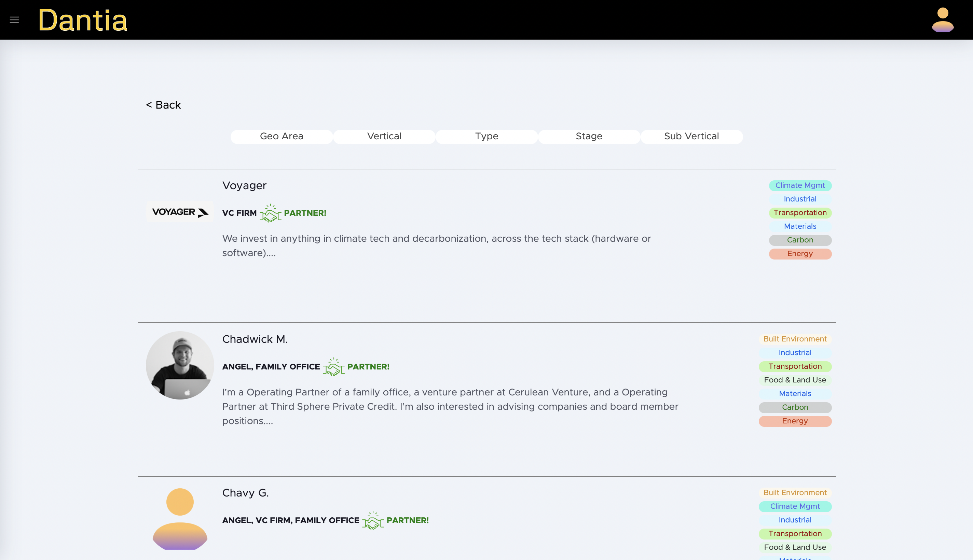Click Voyager's Energy tag pill

pyautogui.click(x=800, y=254)
